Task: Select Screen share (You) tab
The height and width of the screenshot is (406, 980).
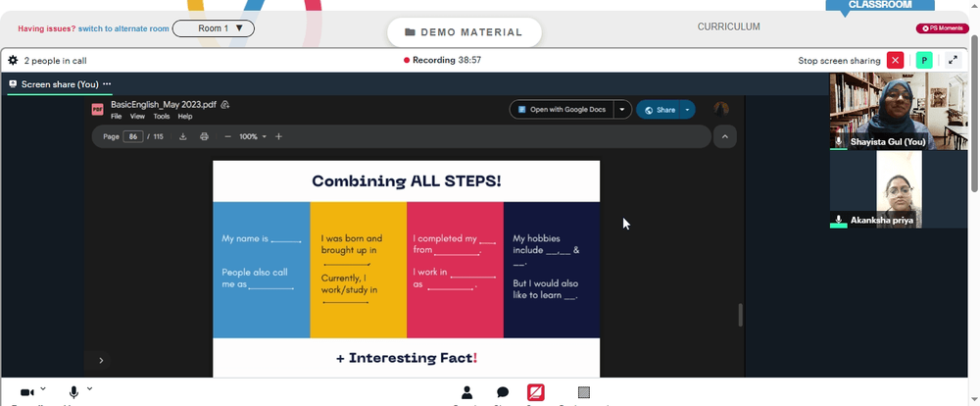Action: (60, 83)
